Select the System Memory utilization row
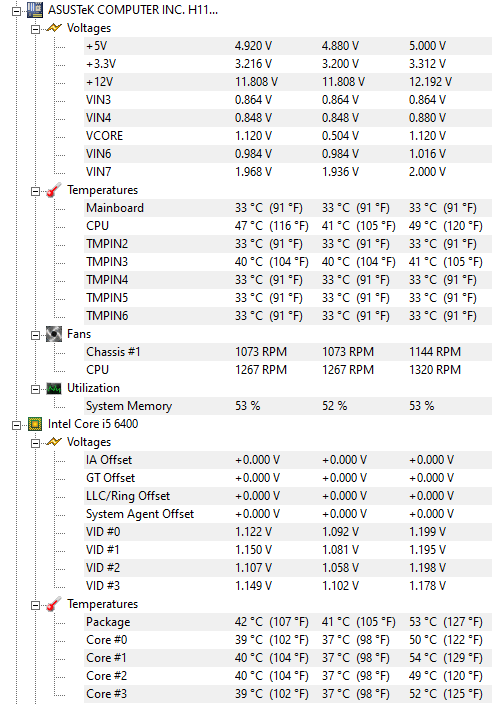 288,406
